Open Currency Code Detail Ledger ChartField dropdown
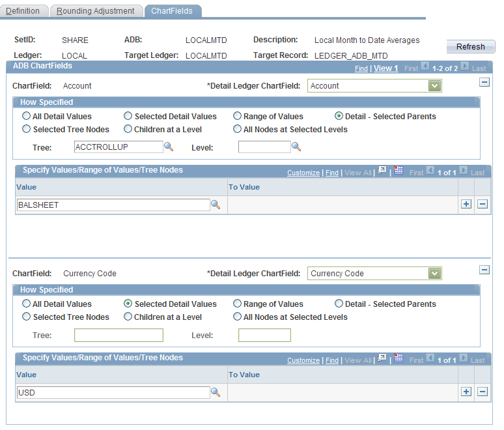Viewport: 504px width, 430px height. (x=434, y=274)
